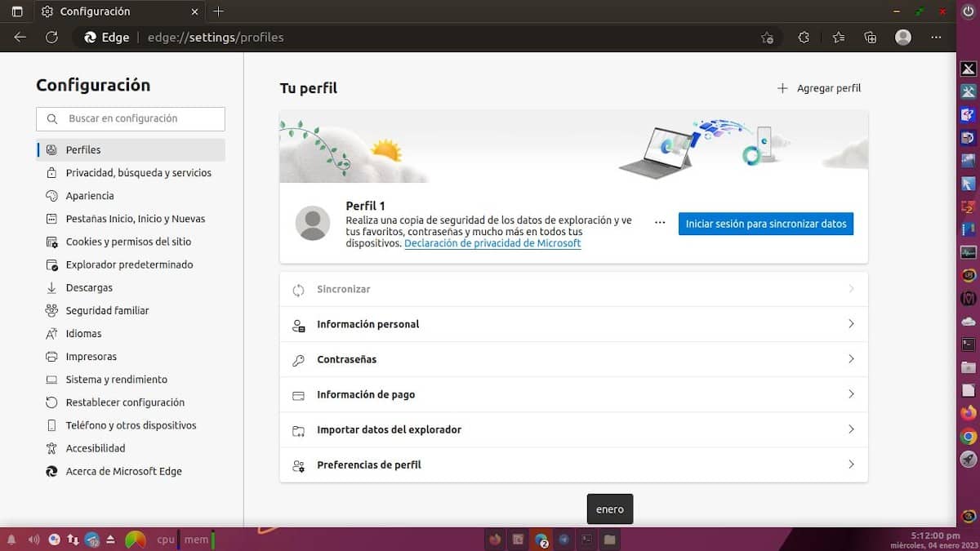Launch Firefox from right dock
The height and width of the screenshot is (551, 980).
click(969, 413)
